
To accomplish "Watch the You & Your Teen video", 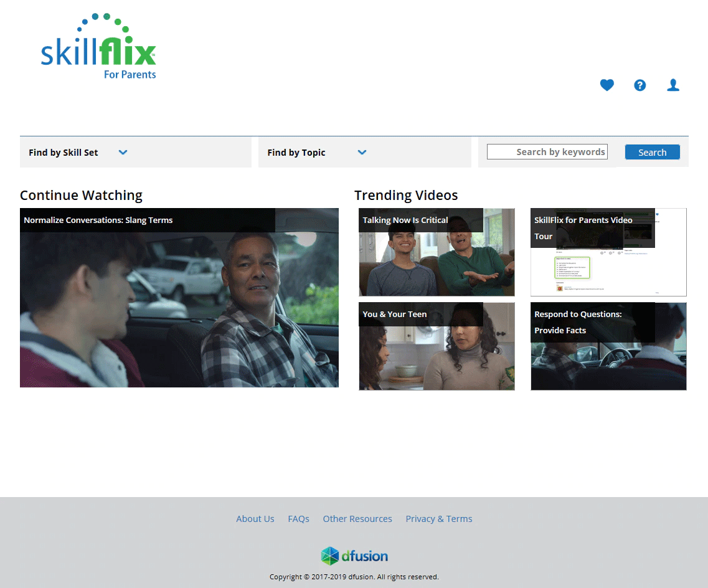I will tap(437, 346).
